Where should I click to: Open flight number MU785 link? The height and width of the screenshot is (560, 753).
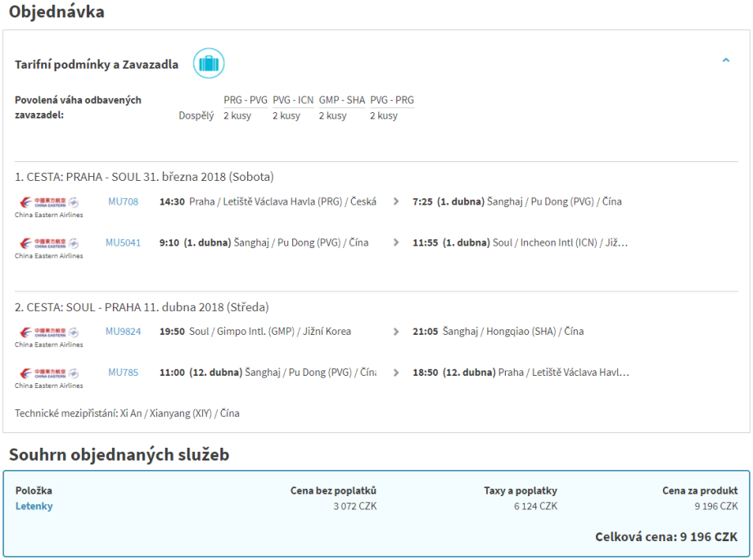[123, 373]
